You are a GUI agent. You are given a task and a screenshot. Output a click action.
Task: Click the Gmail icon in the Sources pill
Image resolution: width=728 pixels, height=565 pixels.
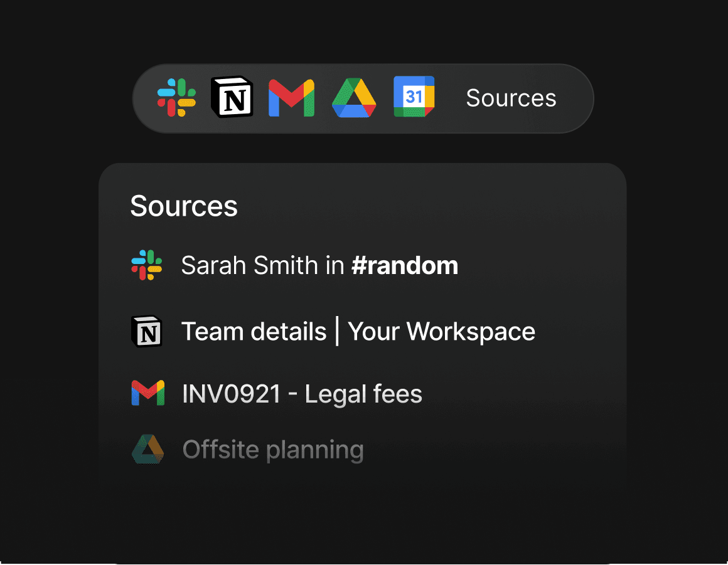click(x=292, y=98)
